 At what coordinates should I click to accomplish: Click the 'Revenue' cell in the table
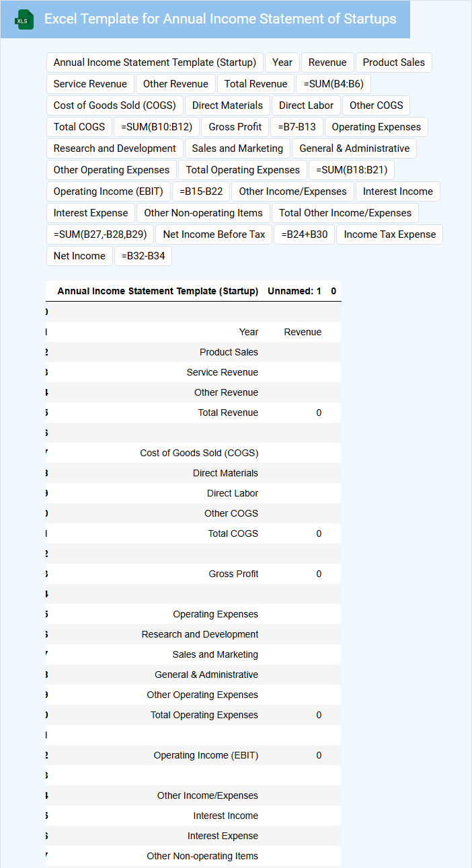click(x=303, y=332)
